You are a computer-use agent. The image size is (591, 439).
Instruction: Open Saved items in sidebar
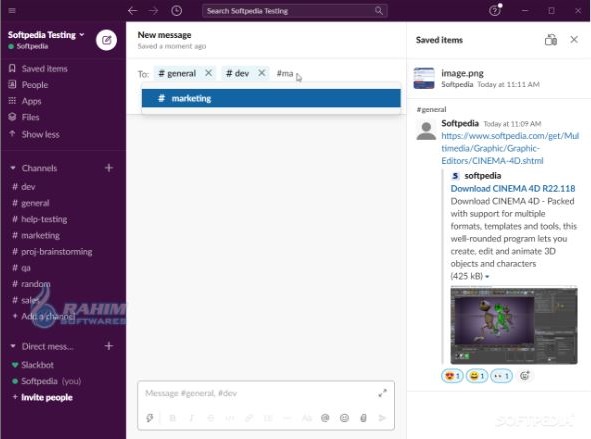[44, 69]
